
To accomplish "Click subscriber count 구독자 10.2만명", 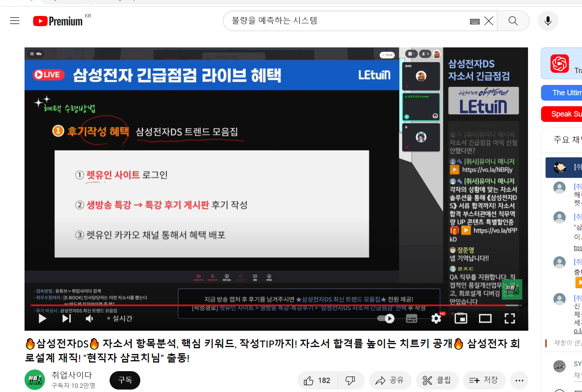I will [74, 385].
